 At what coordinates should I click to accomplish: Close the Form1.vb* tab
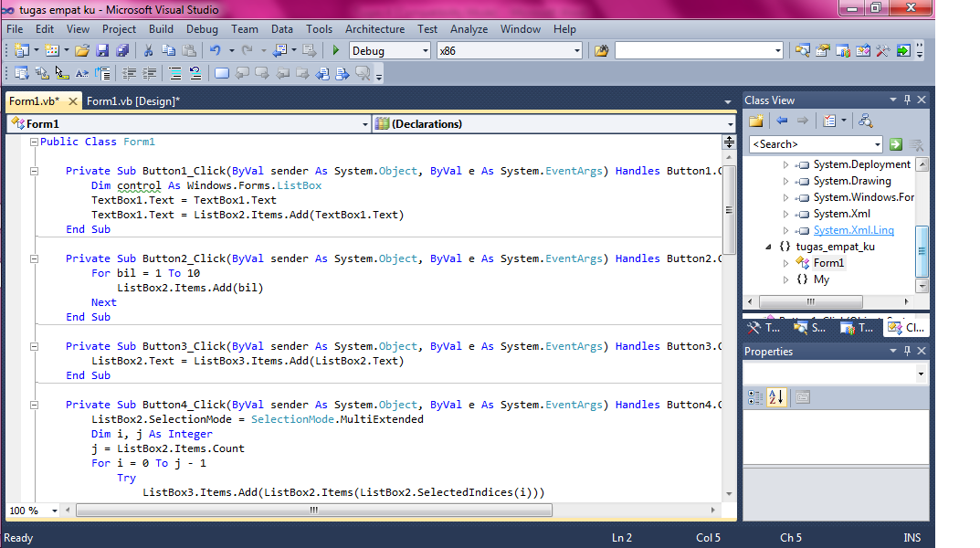click(72, 101)
